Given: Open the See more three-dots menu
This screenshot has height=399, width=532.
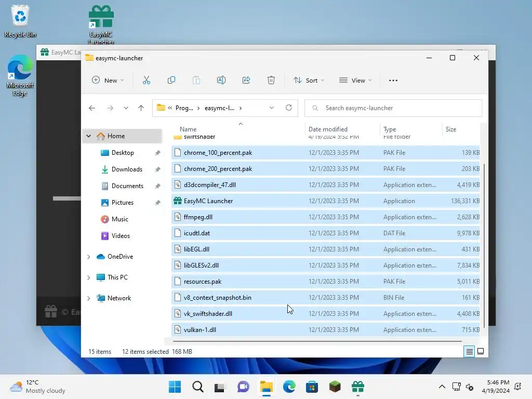Looking at the screenshot, I should [393, 81].
